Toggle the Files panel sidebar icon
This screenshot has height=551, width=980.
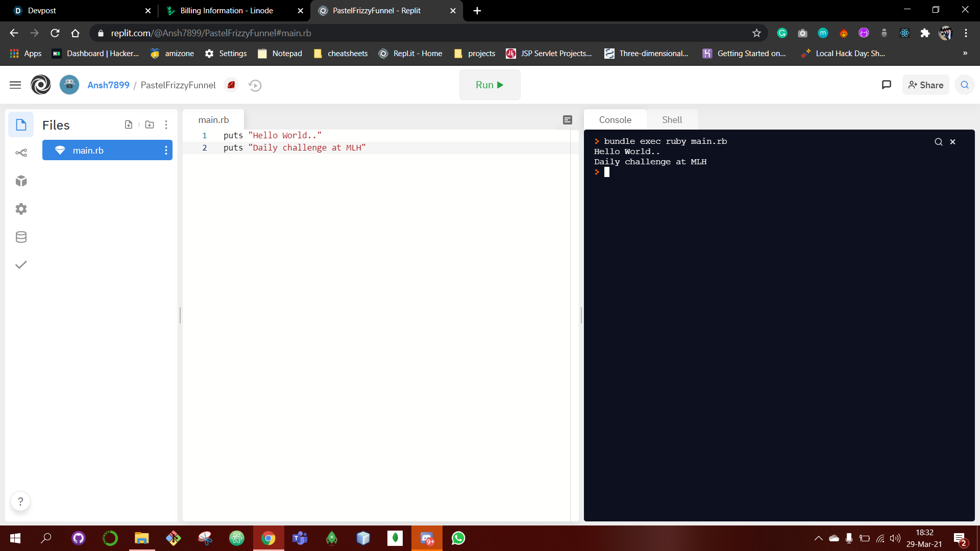coord(21,125)
